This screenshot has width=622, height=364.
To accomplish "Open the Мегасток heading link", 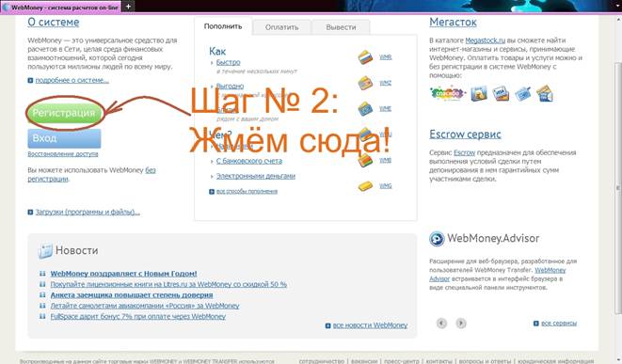I will click(x=453, y=23).
